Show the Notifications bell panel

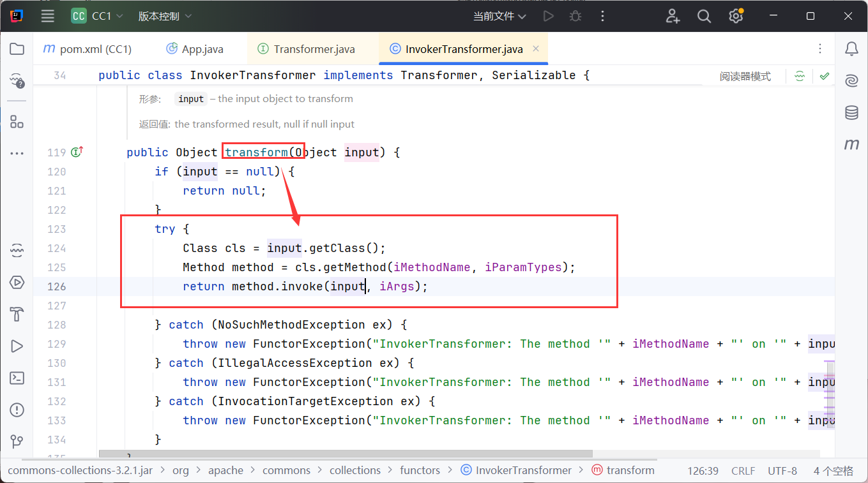851,49
